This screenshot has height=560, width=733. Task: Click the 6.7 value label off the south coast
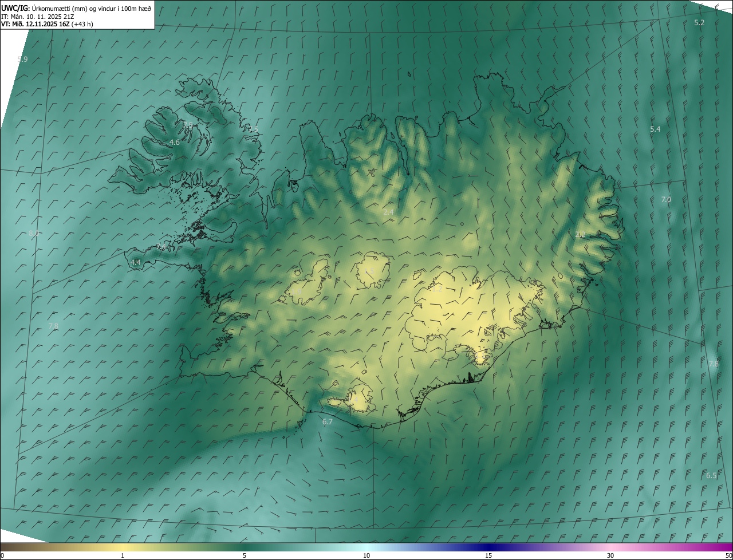(x=328, y=421)
